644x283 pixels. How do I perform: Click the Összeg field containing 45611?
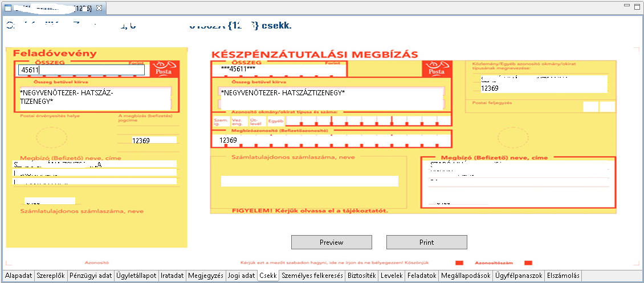tap(81, 70)
